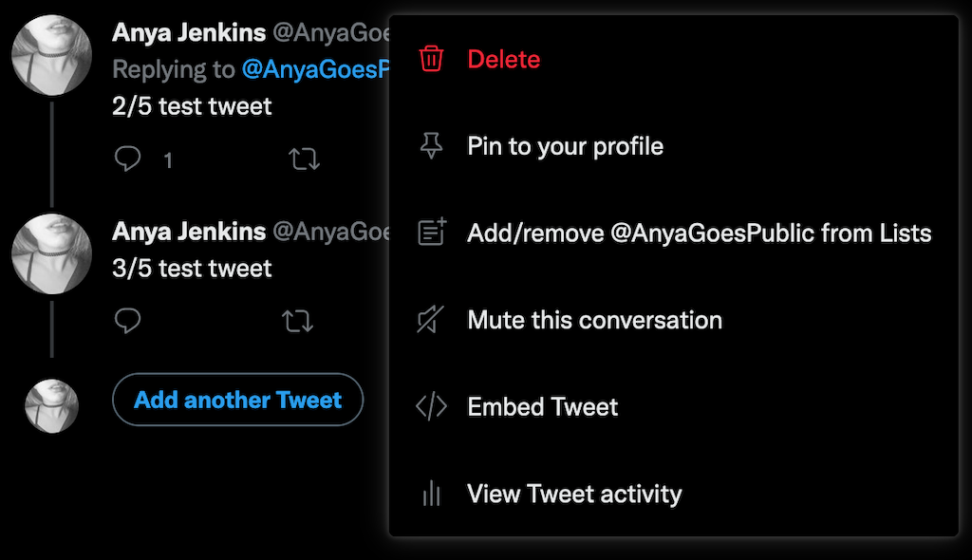Open View Tweet activity
972x560 pixels.
(x=574, y=494)
